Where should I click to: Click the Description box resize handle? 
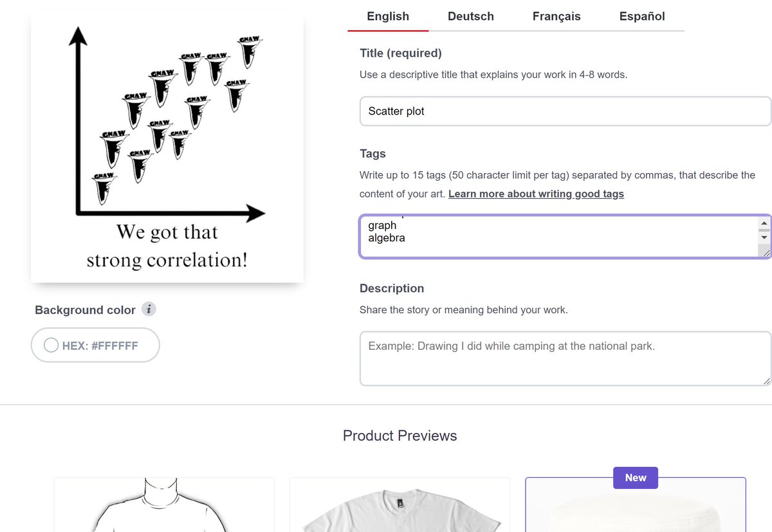tap(766, 381)
